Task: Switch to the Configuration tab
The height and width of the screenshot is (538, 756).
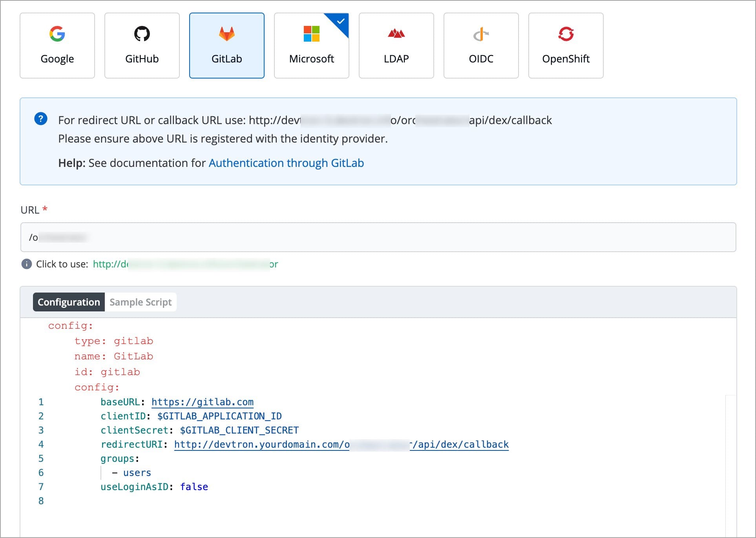Action: pos(69,302)
